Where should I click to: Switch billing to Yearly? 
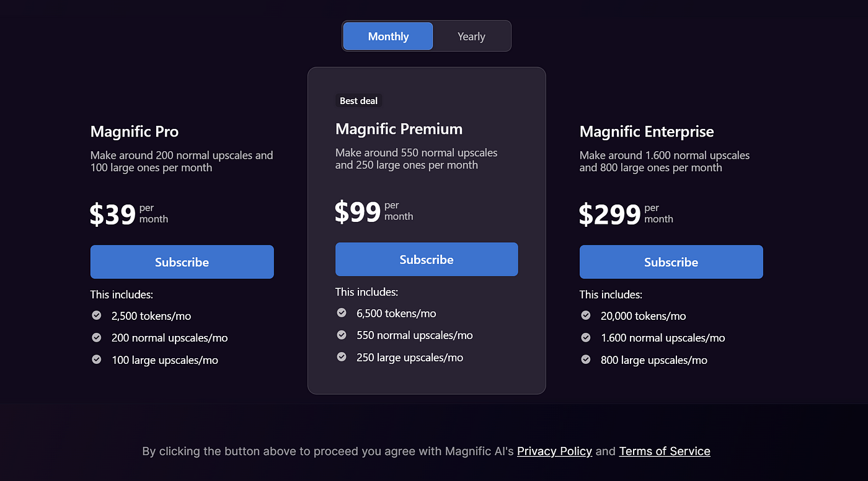[471, 37]
